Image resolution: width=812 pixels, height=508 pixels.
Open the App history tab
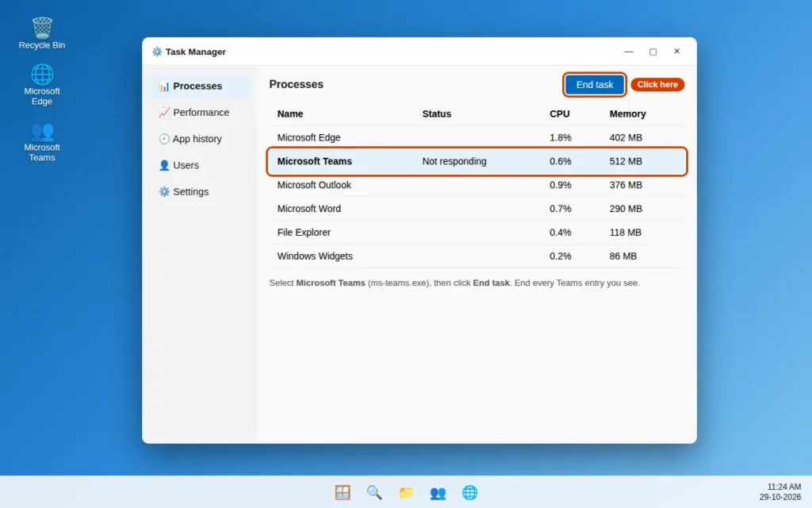(x=199, y=139)
